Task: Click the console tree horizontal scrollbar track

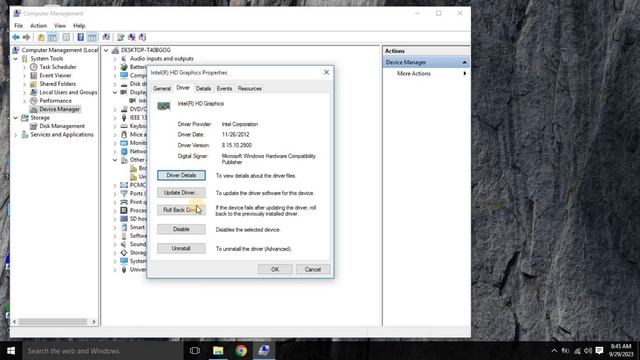Action: tap(52, 322)
